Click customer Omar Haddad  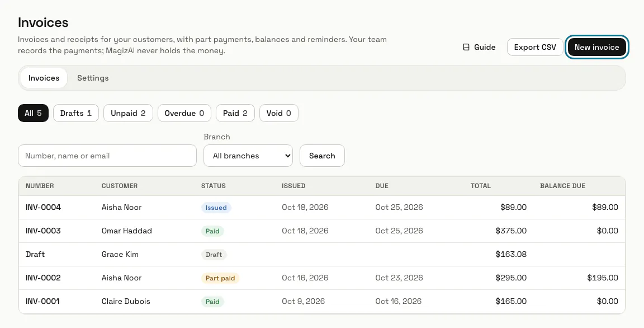(126, 231)
